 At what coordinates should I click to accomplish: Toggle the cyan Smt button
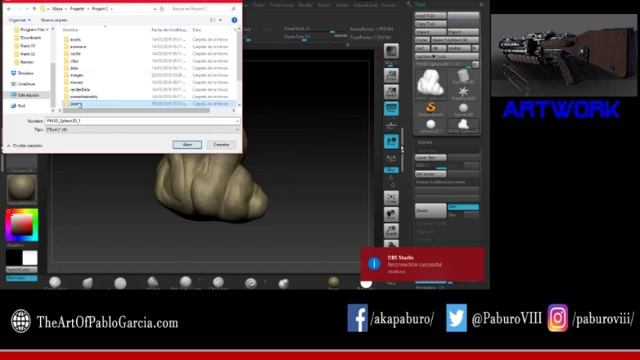click(463, 207)
